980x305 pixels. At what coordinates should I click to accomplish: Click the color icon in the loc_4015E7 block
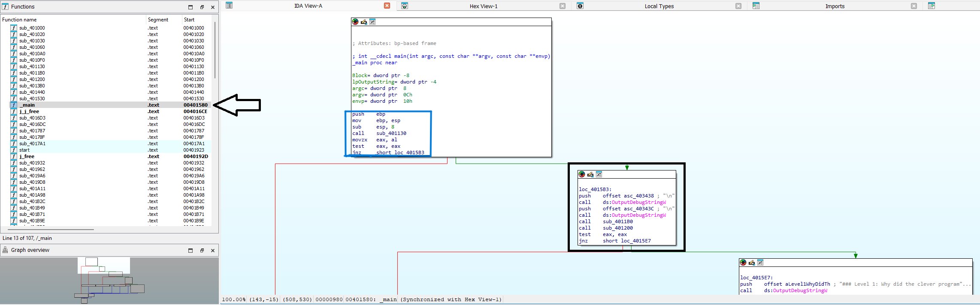(x=743, y=263)
